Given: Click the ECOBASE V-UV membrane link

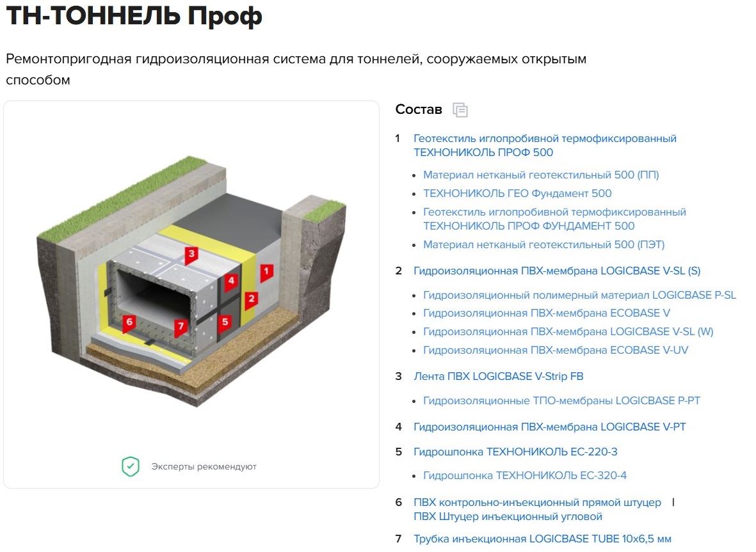Looking at the screenshot, I should coord(556,350).
